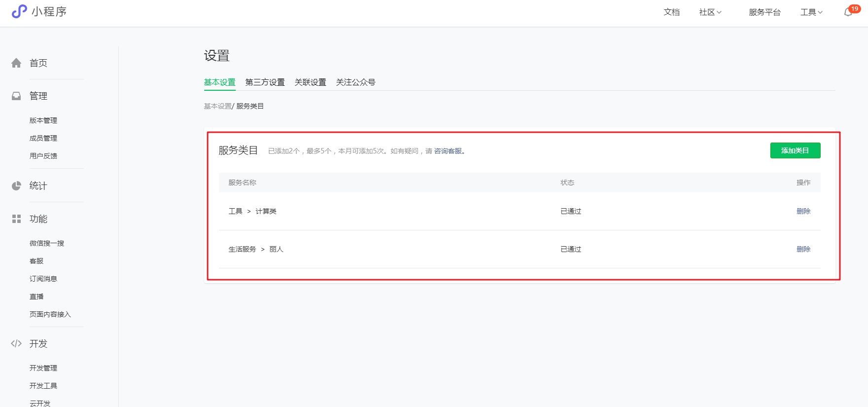
Task: Select 首页 in the sidebar
Action: pyautogui.click(x=38, y=63)
